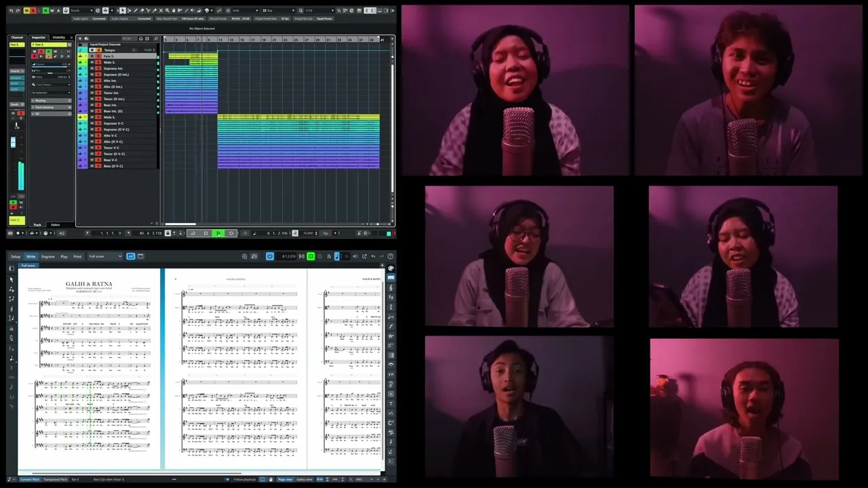Open the Touch automation mode dropdown
This screenshot has width=868, height=488.
[81, 11]
